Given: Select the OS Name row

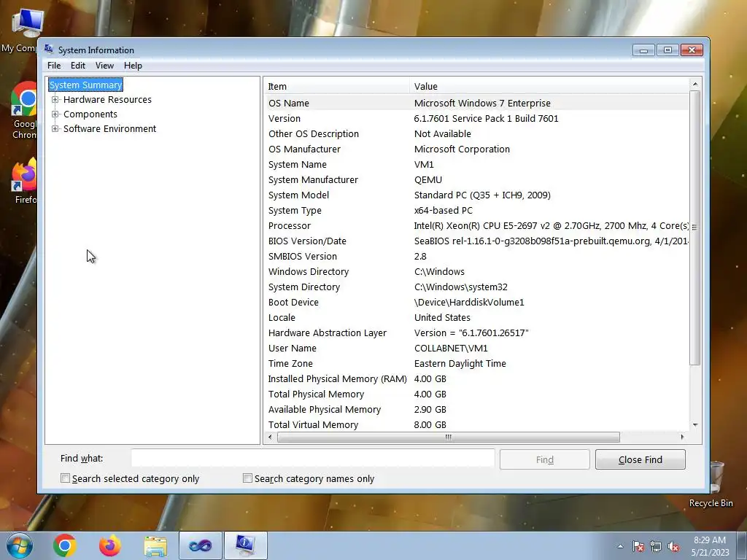Looking at the screenshot, I should tap(476, 103).
